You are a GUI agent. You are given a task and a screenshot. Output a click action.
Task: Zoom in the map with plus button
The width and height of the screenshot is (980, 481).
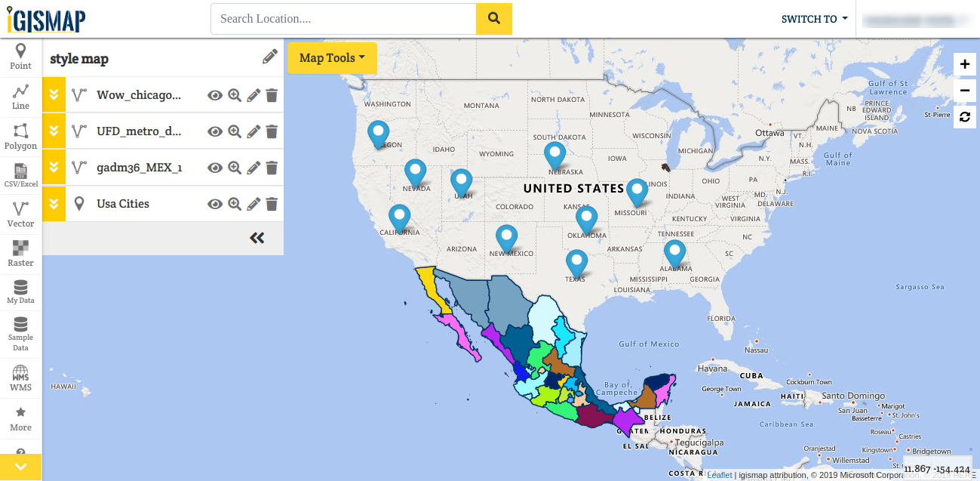click(965, 64)
